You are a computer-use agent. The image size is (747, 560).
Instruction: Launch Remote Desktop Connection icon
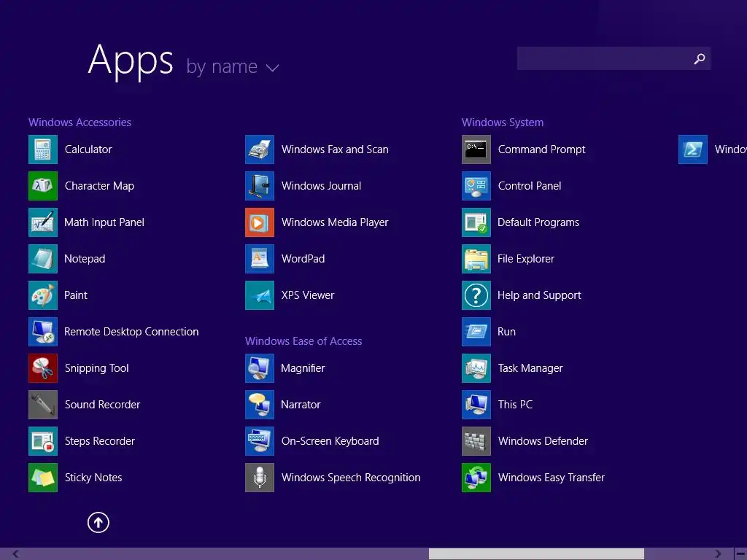[43, 332]
